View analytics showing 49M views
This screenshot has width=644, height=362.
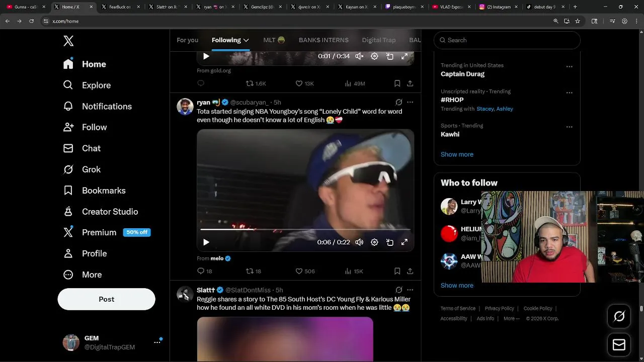point(355,83)
